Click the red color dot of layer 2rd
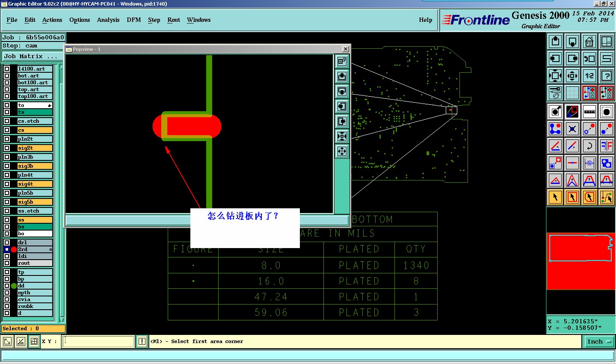616x364 pixels. 14,249
